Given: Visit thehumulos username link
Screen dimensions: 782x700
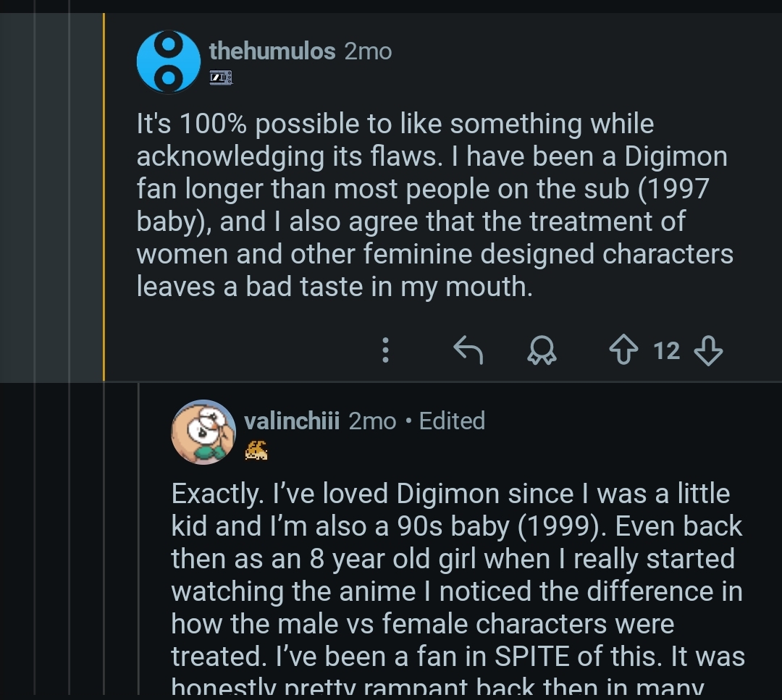Looking at the screenshot, I should click(272, 51).
